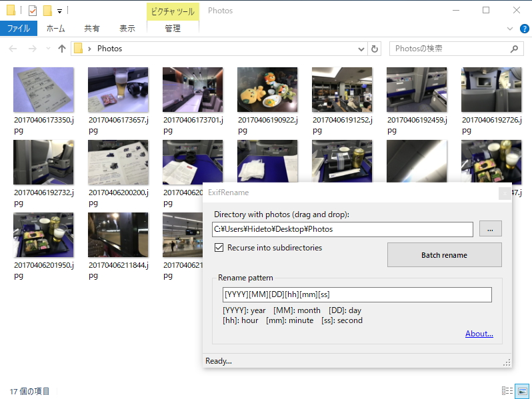
Task: Go up one folder level with the up arrow
Action: pyautogui.click(x=62, y=49)
